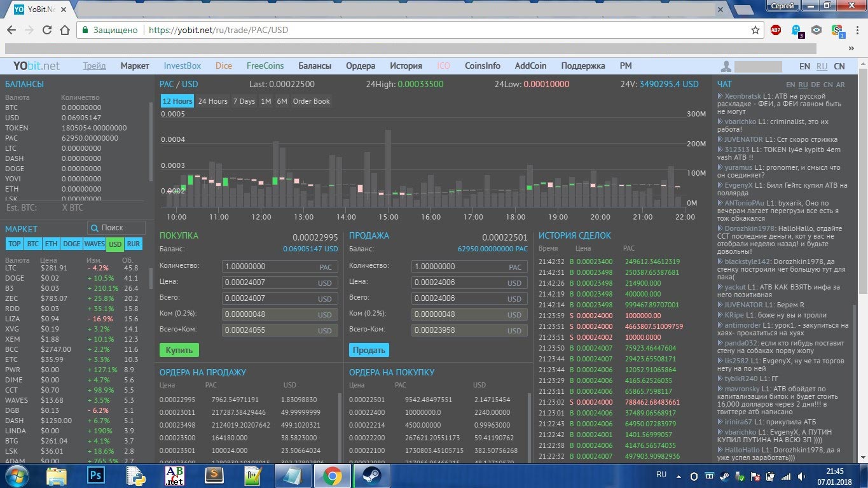
Task: Open the ABC.net taskbar icon
Action: click(174, 475)
